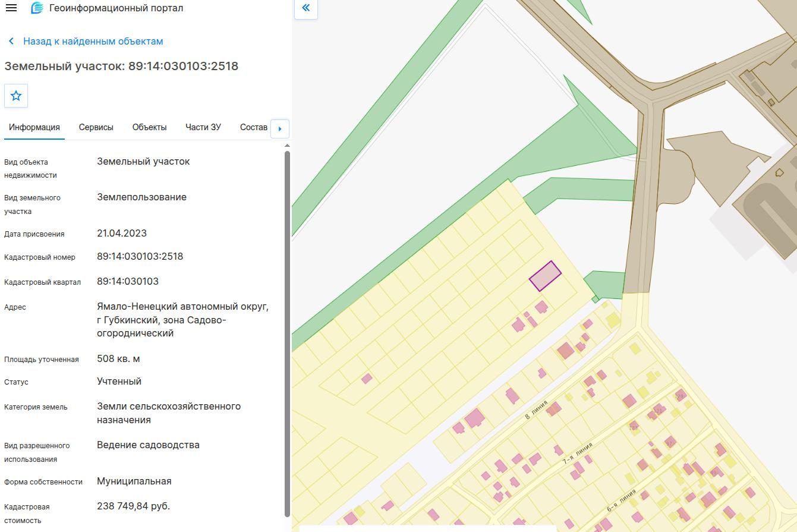Click the scrollbar up arrow
Screen dimensions: 797x532
click(288, 146)
